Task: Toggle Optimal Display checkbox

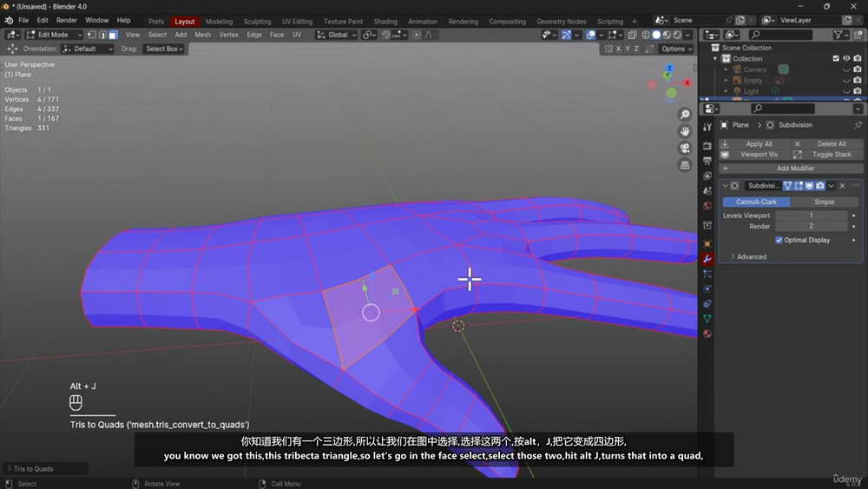Action: point(779,240)
